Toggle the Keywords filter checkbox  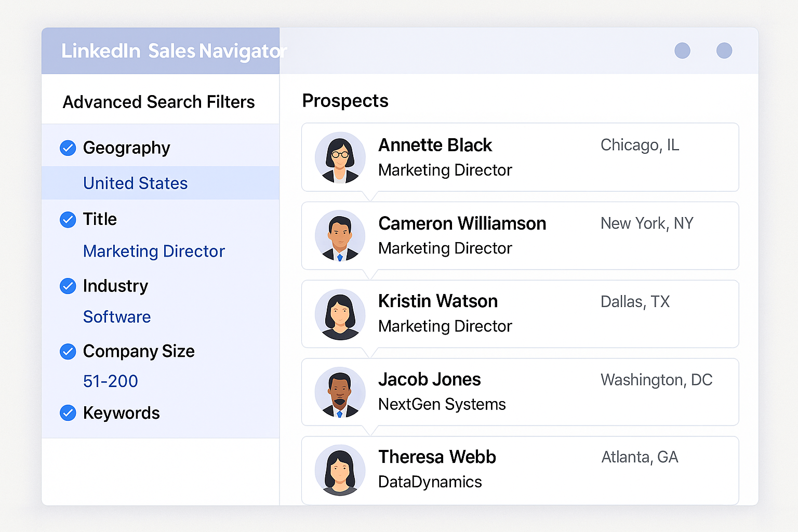pos(68,413)
